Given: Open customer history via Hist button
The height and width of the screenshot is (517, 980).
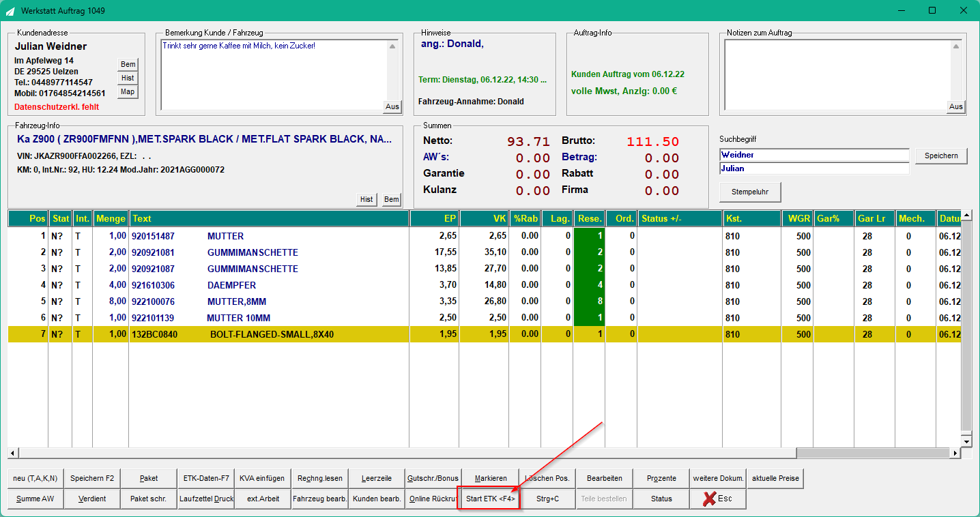Looking at the screenshot, I should [x=128, y=78].
